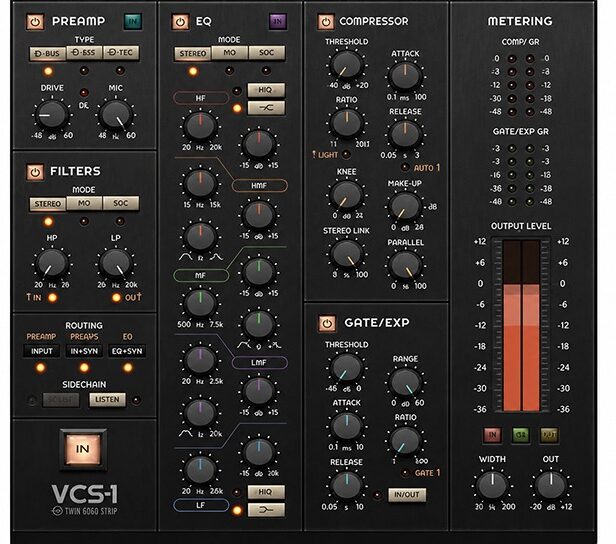Toggle the Compressor power icon
Image resolution: width=616 pixels, height=544 pixels.
tap(326, 22)
